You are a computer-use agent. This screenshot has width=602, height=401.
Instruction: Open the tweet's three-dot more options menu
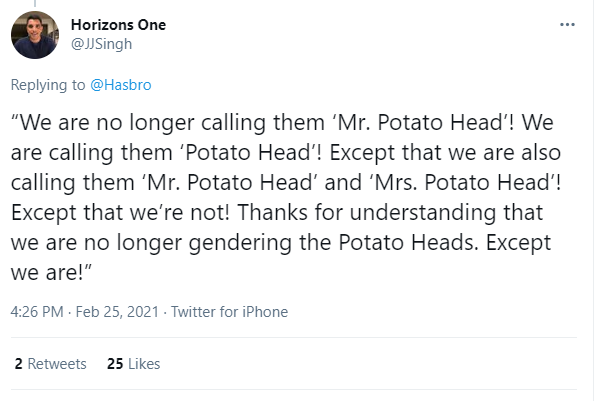click(568, 24)
